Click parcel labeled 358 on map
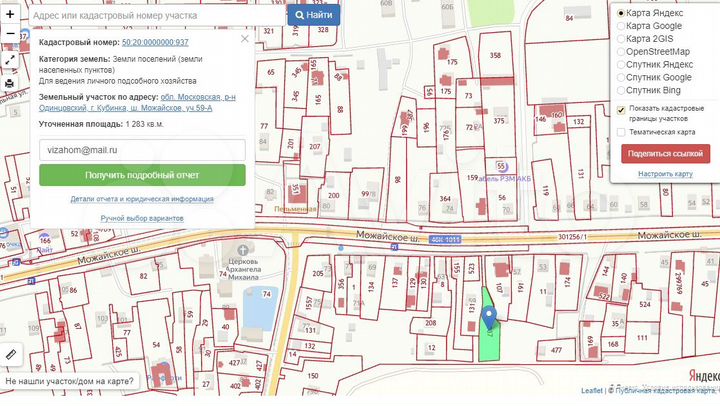The width and height of the screenshot is (720, 406). click(495, 55)
